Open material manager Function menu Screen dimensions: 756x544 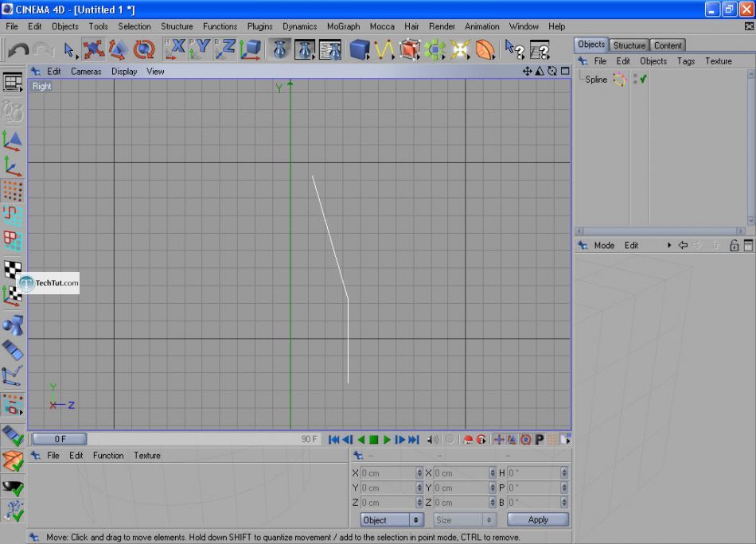[x=108, y=456]
